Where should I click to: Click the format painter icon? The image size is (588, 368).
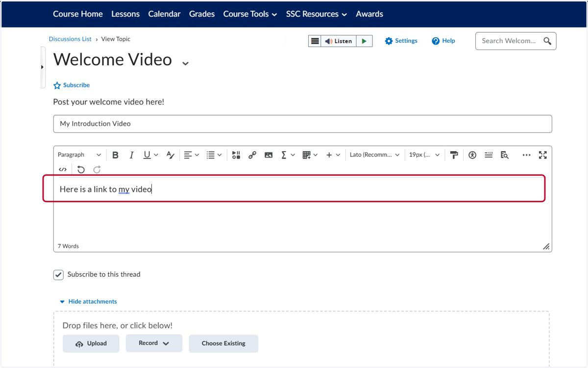[x=454, y=155]
